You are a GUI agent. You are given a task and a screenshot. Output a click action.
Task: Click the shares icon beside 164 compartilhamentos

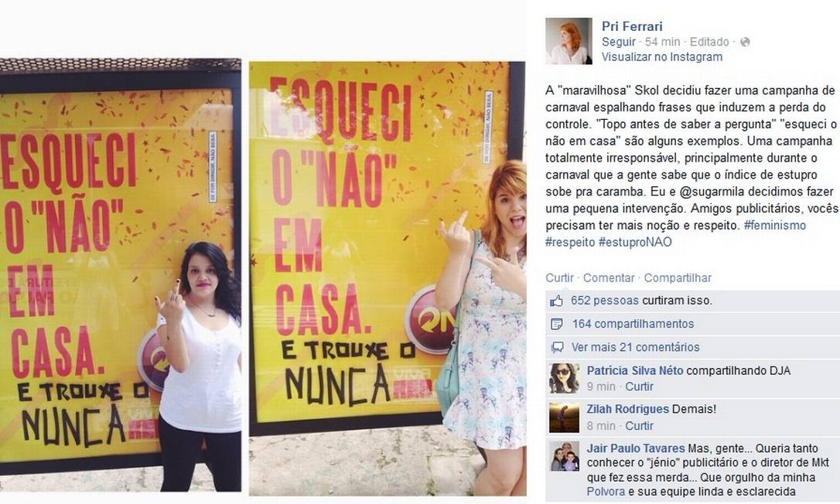coord(557,324)
